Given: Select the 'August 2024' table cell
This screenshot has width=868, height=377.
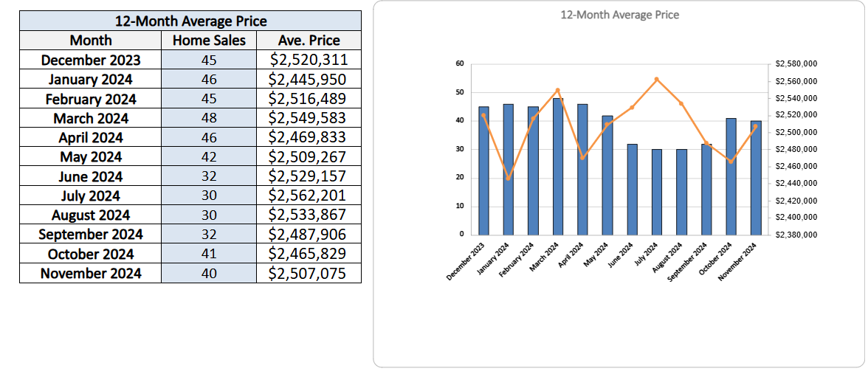Looking at the screenshot, I should (91, 215).
